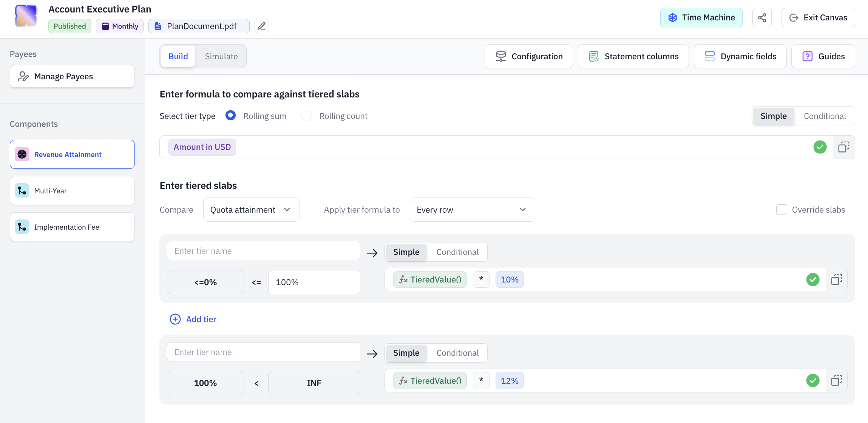Select Rolling sum tier type

[230, 116]
